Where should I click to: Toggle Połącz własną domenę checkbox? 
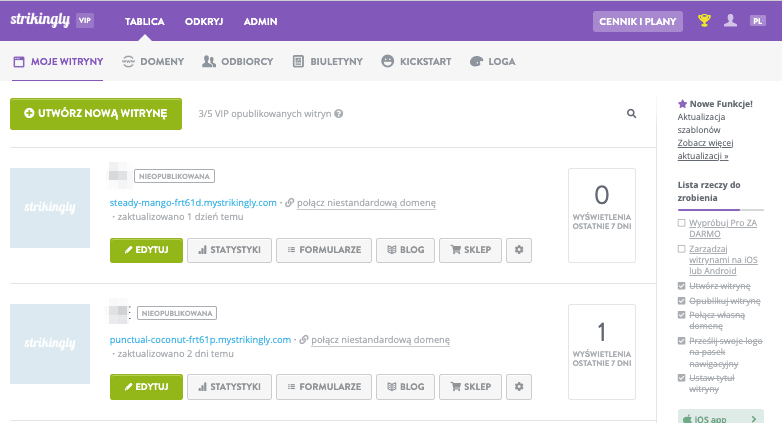click(681, 315)
